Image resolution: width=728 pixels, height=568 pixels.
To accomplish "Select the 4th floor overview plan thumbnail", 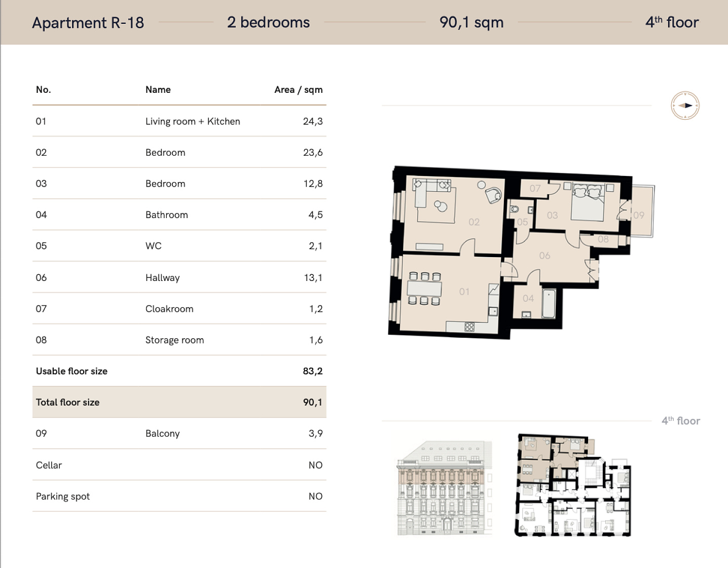I will click(x=573, y=485).
